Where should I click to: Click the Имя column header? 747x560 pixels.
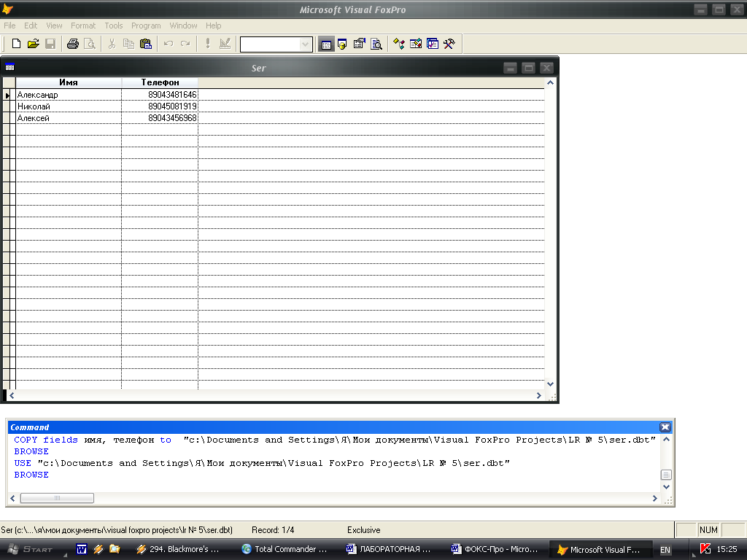pyautogui.click(x=69, y=82)
